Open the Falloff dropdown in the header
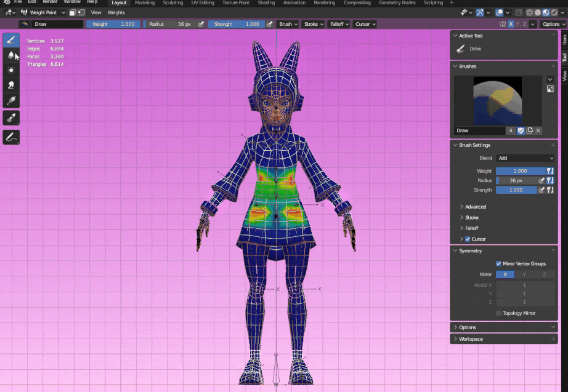 coord(338,24)
